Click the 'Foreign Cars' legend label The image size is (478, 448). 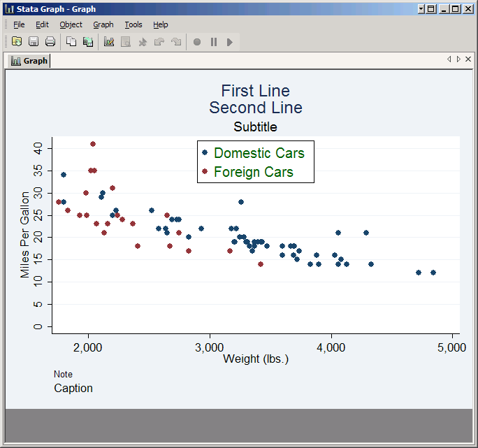(254, 172)
